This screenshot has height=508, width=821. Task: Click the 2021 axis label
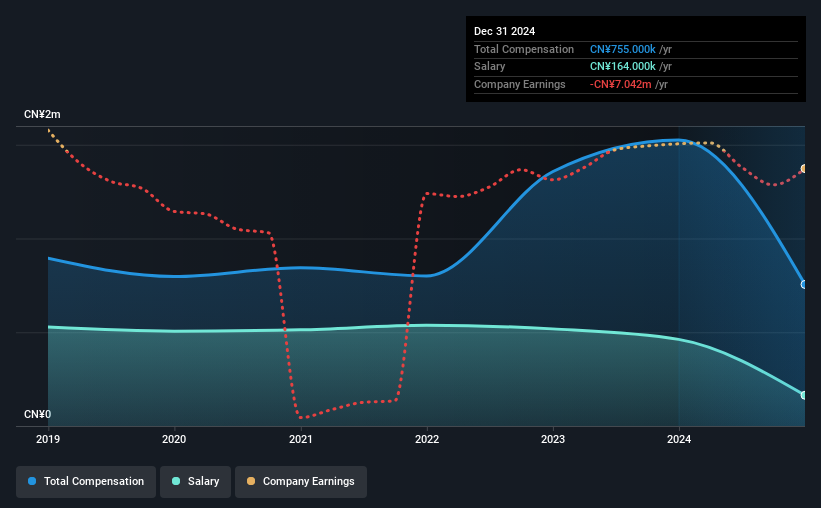click(x=301, y=439)
